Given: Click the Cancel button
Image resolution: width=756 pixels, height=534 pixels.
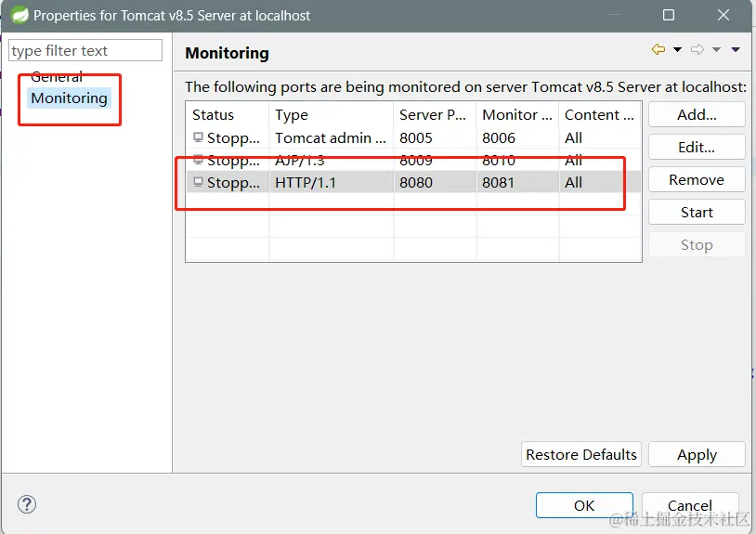Looking at the screenshot, I should 690,505.
